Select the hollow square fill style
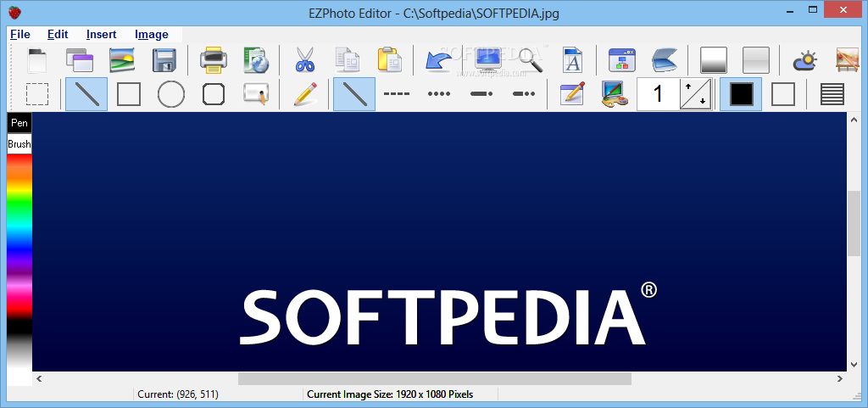Viewport: 868px width, 408px height. tap(783, 94)
